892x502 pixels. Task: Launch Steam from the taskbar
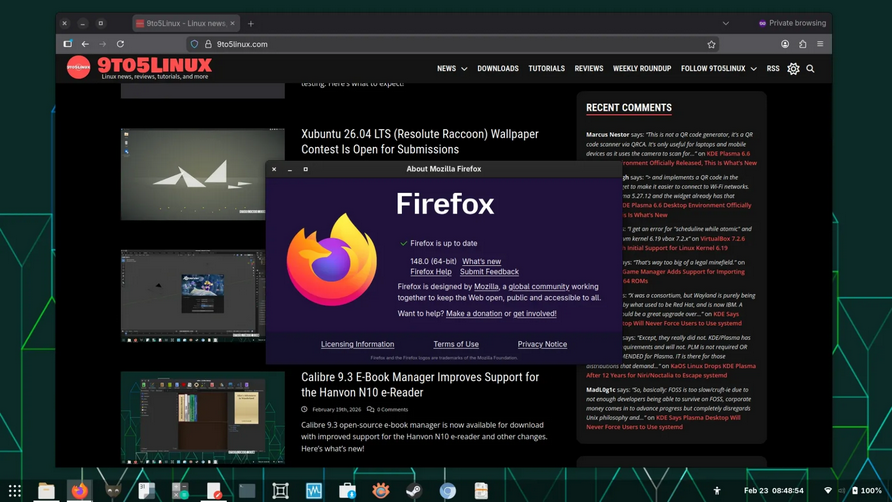414,491
